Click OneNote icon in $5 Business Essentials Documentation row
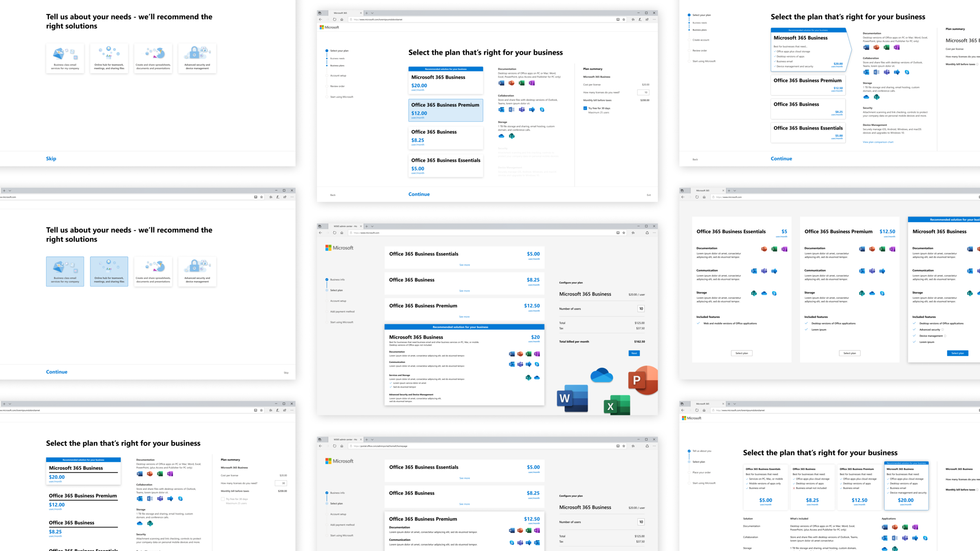 click(784, 249)
